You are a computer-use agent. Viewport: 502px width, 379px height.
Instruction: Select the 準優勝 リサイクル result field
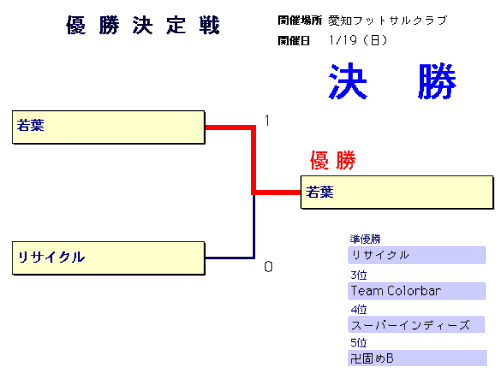[417, 255]
